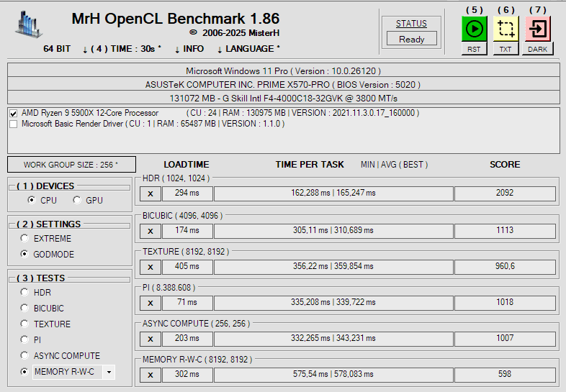The height and width of the screenshot is (392, 566).
Task: Click ASYNC COMPUTE load time 203 ms
Action: (x=187, y=339)
